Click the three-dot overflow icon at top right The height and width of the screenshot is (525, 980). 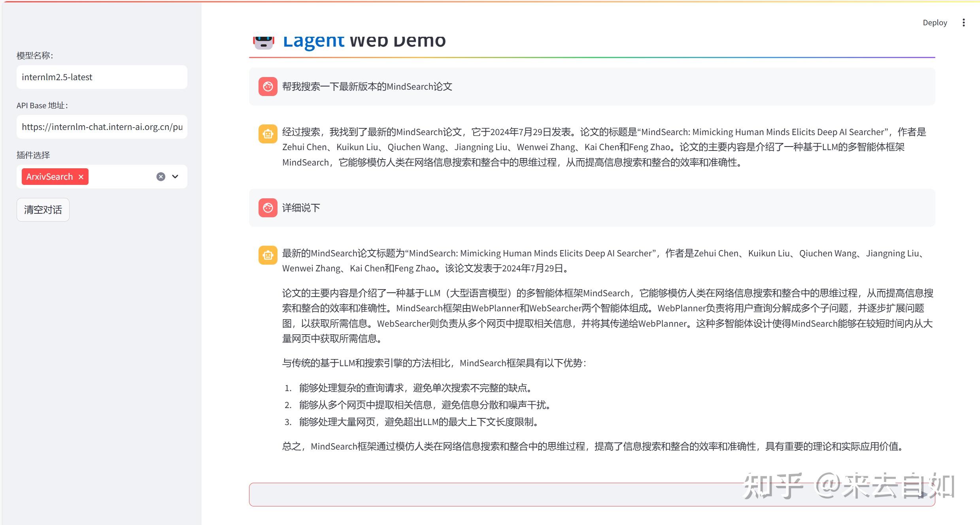tap(963, 23)
